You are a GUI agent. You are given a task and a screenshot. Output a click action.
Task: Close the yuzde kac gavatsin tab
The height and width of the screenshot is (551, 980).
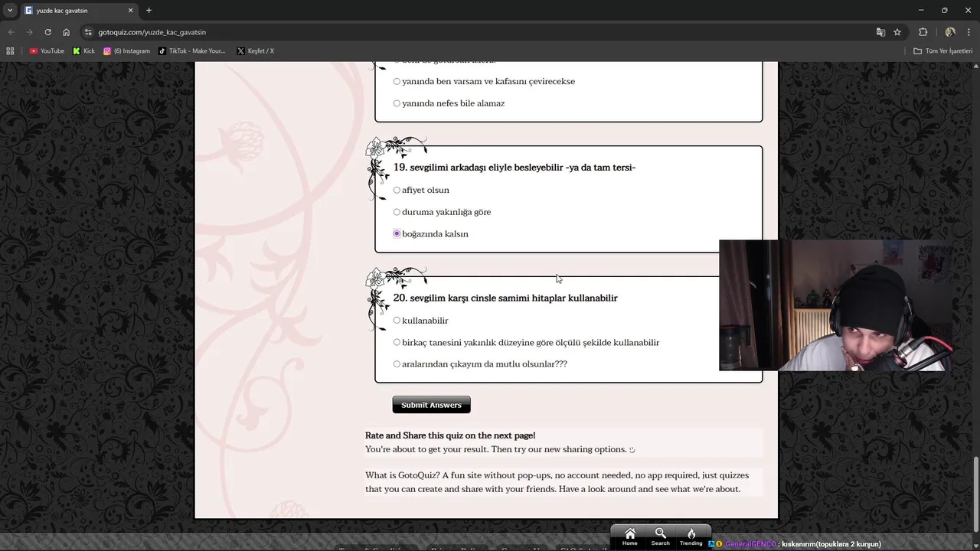(x=130, y=10)
